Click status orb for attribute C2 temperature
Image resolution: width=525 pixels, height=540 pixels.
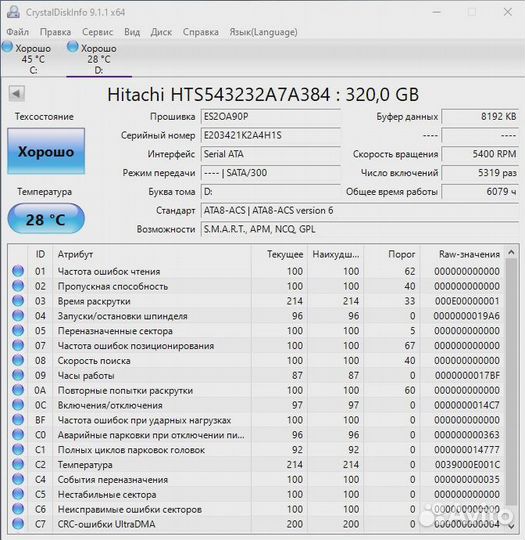pos(18,464)
